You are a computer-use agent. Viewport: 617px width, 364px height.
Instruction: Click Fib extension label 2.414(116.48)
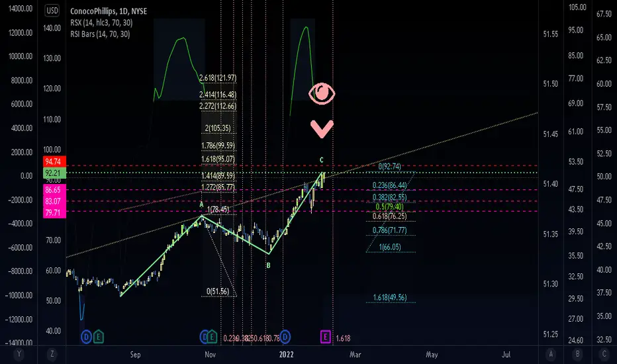point(218,95)
